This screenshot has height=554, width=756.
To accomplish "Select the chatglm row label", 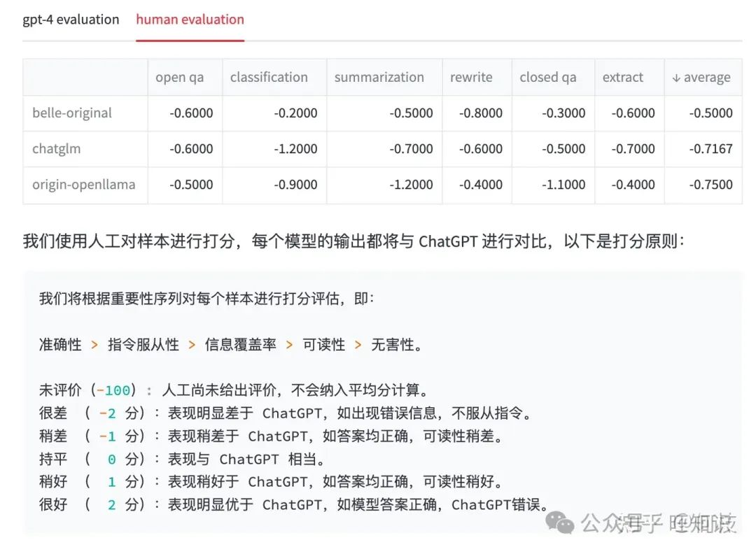I will pyautogui.click(x=57, y=148).
